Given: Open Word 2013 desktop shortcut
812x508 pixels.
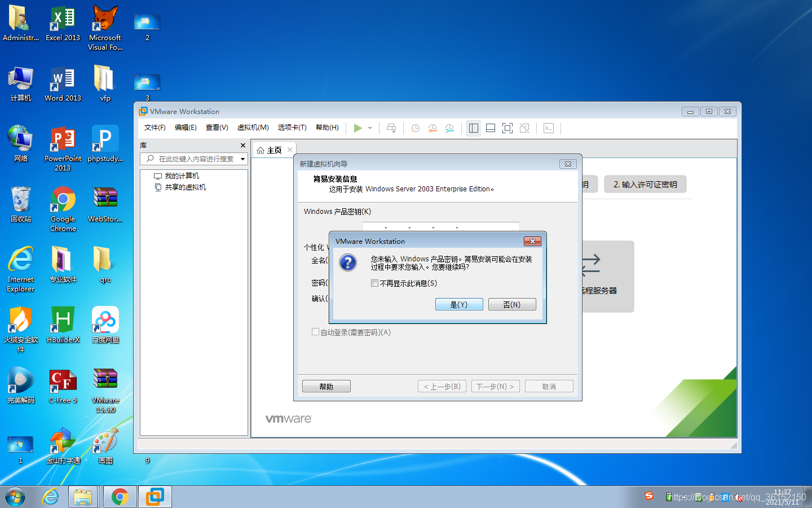Looking at the screenshot, I should [x=63, y=84].
